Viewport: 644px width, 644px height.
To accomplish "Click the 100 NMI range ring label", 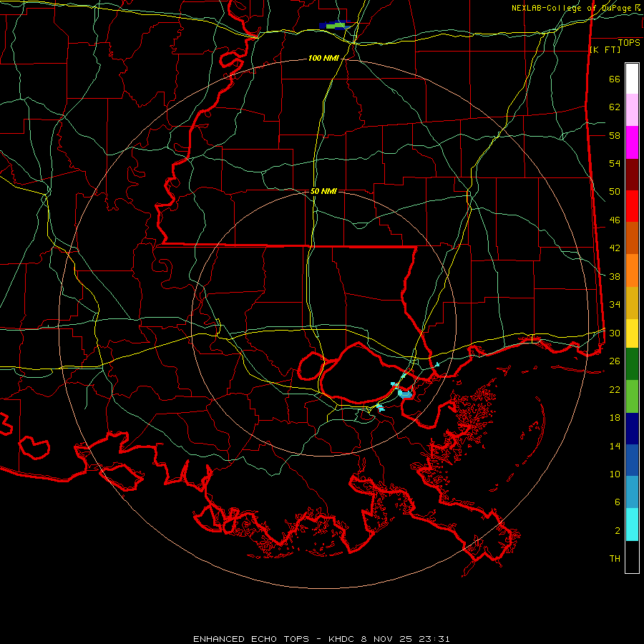I will [x=323, y=59].
